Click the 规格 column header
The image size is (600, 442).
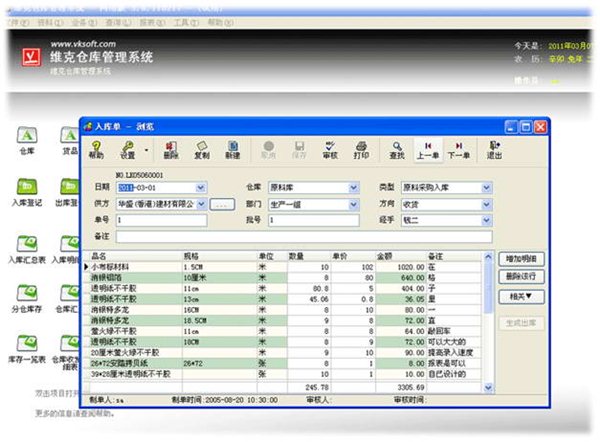[220, 256]
